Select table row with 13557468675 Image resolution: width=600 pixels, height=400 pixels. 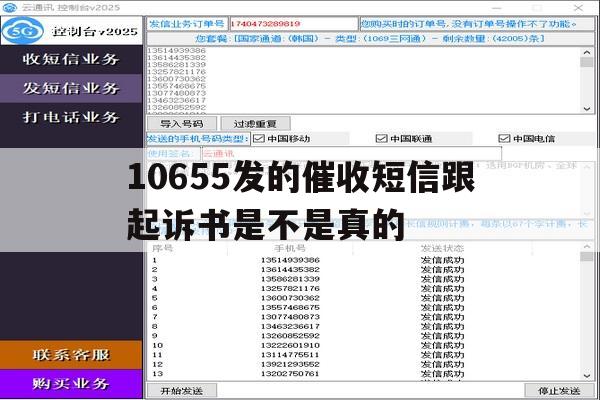(364, 307)
